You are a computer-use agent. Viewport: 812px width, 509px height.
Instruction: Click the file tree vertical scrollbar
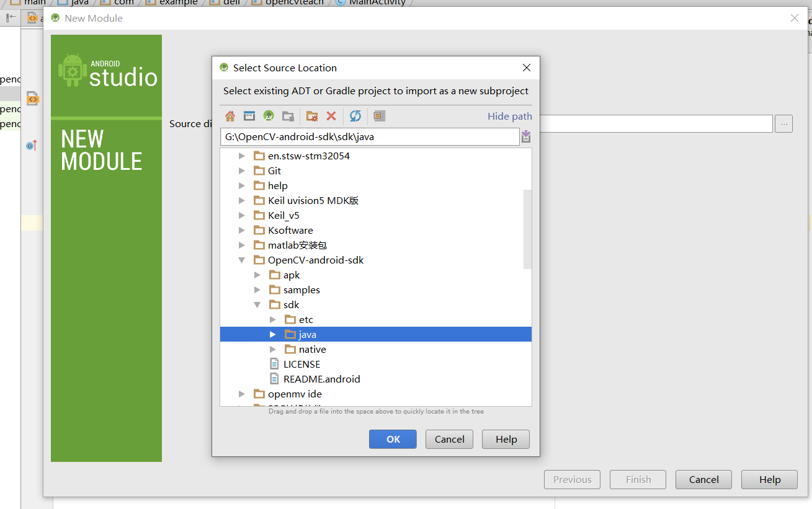[x=527, y=229]
